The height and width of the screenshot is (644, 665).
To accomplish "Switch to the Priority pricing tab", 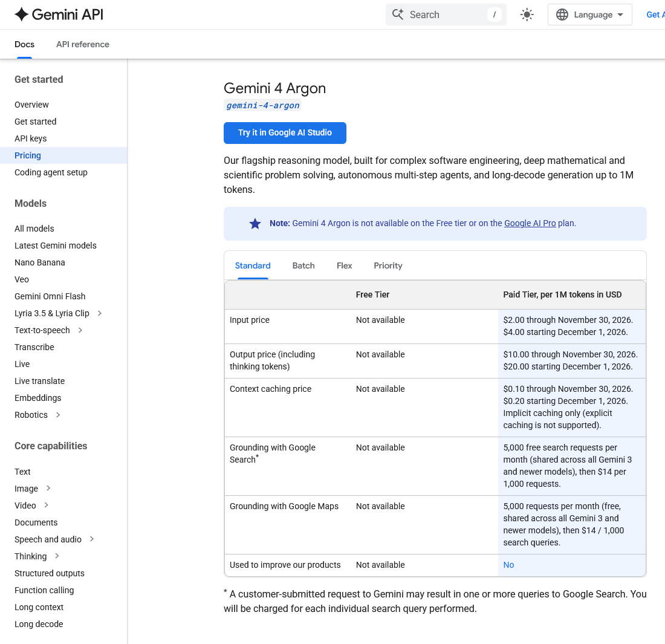I will click(x=388, y=265).
